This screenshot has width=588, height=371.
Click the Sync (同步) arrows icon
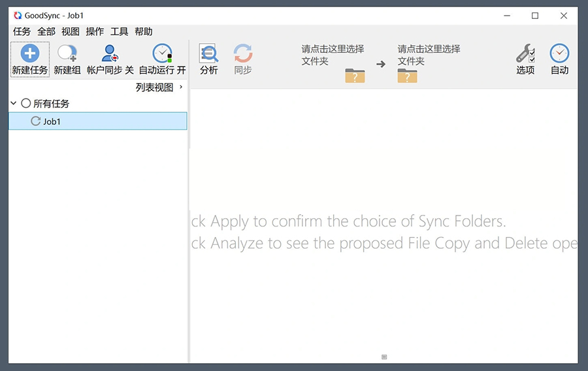tap(242, 54)
